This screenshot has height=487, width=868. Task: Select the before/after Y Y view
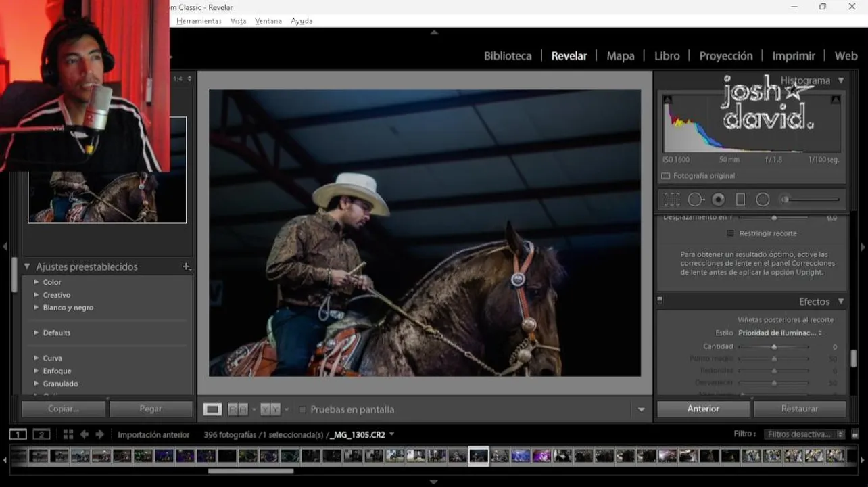coord(270,409)
